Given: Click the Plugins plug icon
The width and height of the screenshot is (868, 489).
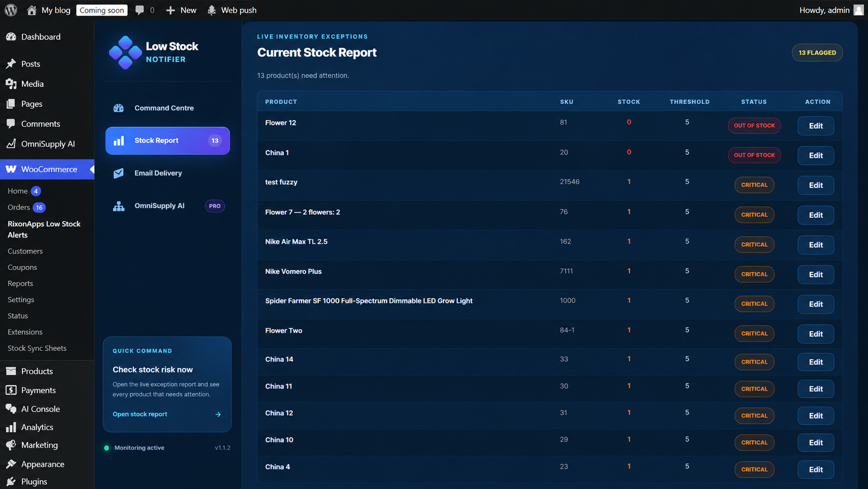Looking at the screenshot, I should pos(11,482).
